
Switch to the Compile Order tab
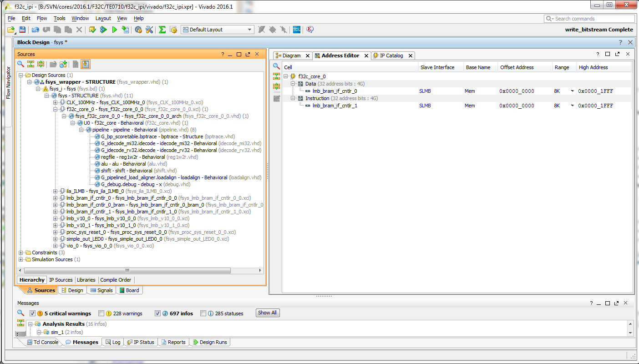[116, 280]
